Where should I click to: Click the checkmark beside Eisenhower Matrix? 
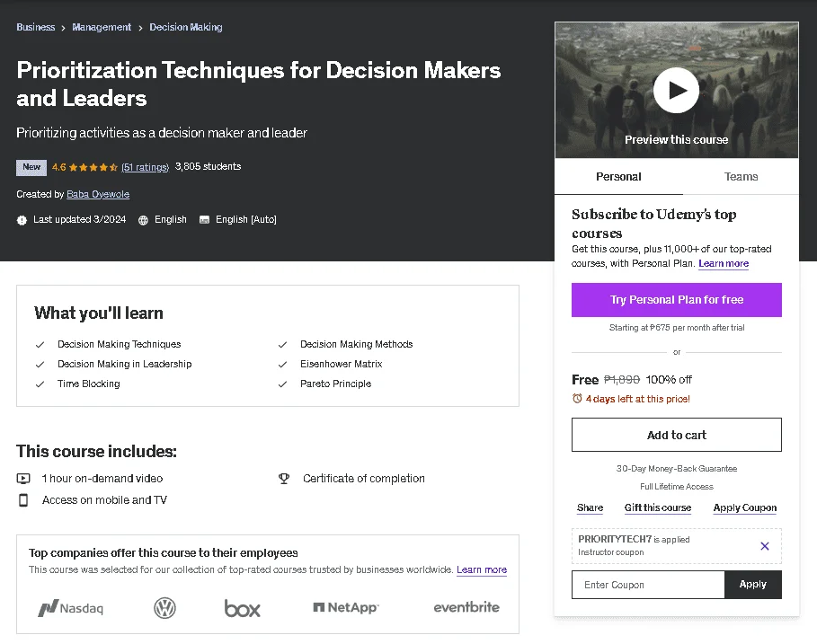tap(282, 364)
